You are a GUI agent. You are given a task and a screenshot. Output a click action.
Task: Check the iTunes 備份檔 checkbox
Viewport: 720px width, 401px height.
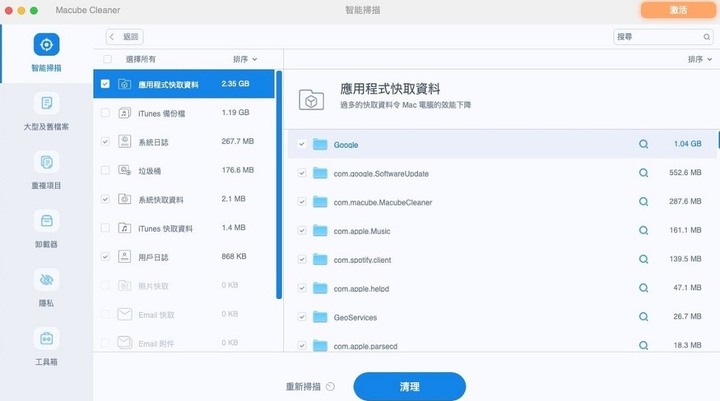pyautogui.click(x=105, y=113)
